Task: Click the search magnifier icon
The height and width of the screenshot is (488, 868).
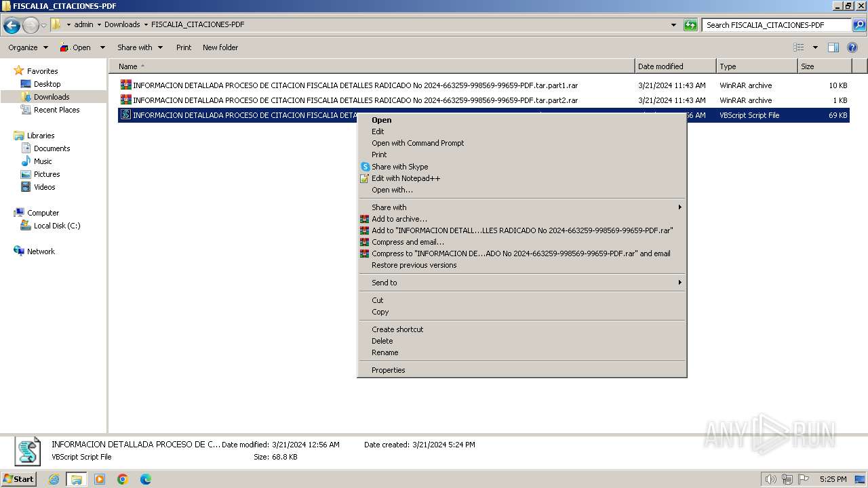Action: [x=859, y=25]
